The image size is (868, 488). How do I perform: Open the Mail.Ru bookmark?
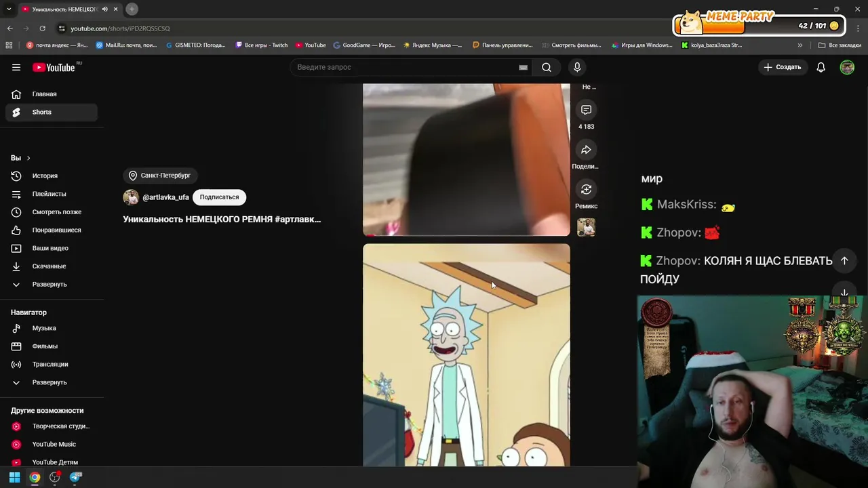point(126,45)
